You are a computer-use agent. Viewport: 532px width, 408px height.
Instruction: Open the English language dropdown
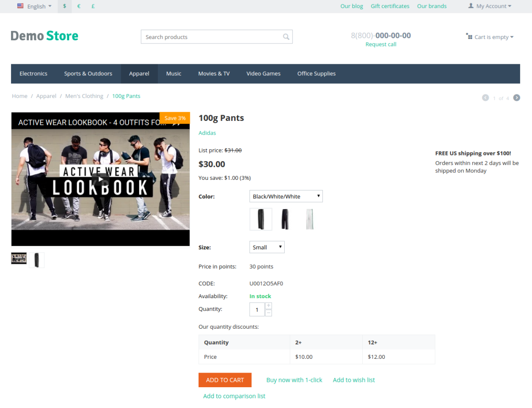point(35,6)
